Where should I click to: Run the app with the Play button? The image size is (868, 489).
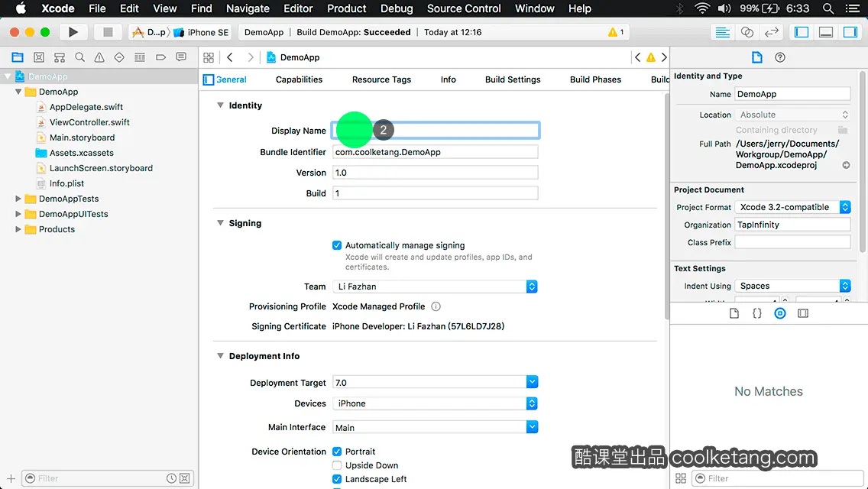pyautogui.click(x=73, y=32)
